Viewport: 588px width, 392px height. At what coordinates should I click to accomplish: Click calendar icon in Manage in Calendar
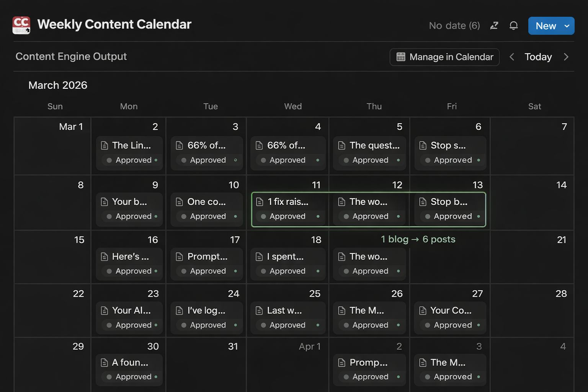pyautogui.click(x=401, y=57)
